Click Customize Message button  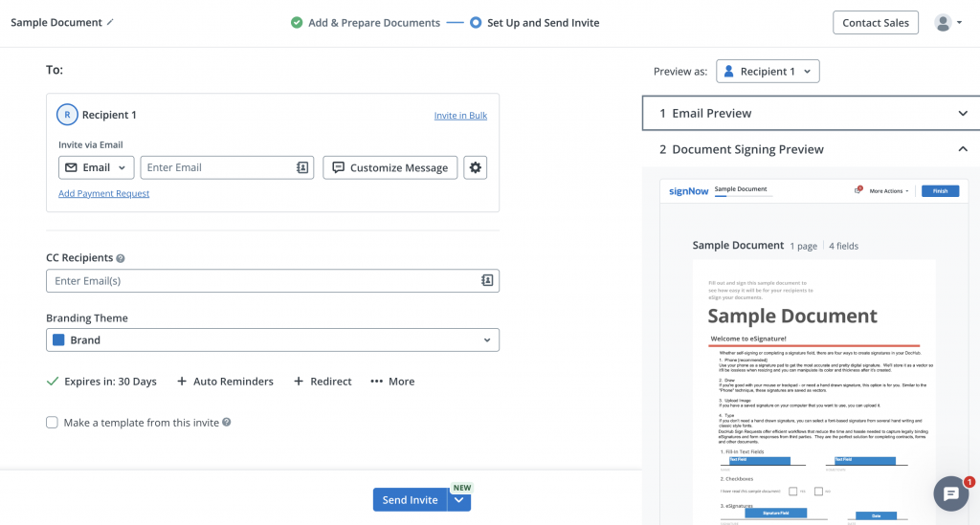pos(390,167)
